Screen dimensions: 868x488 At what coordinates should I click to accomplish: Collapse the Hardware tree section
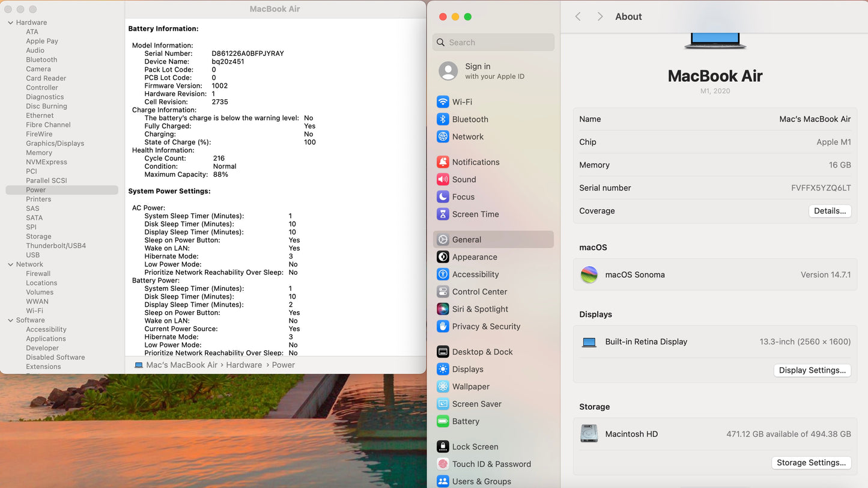10,23
